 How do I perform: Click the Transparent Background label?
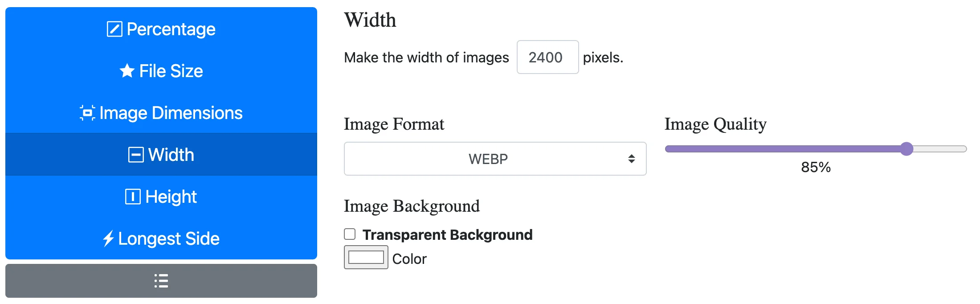pos(447,234)
